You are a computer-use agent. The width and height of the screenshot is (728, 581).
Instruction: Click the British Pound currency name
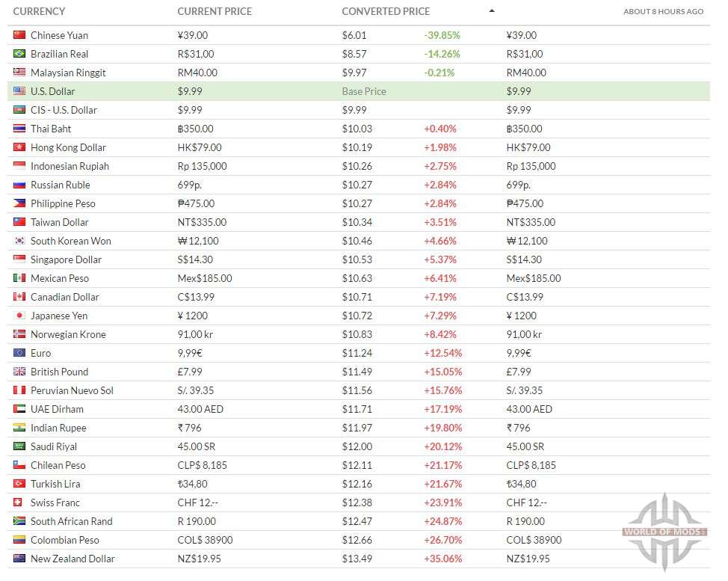[x=60, y=372]
